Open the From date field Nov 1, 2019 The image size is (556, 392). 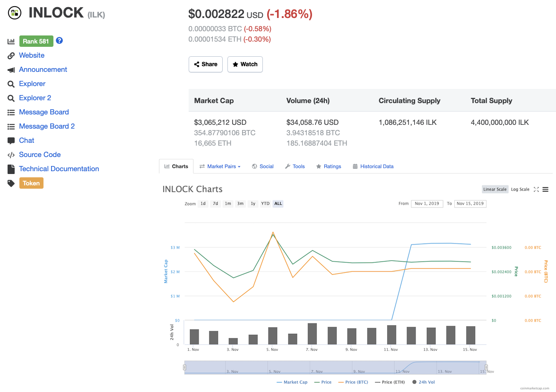pos(427,203)
